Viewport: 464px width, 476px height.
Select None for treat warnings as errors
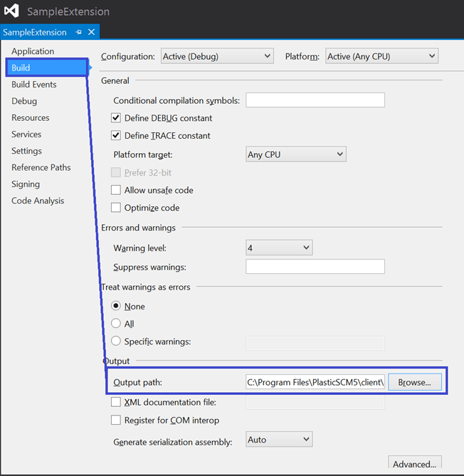[116, 306]
